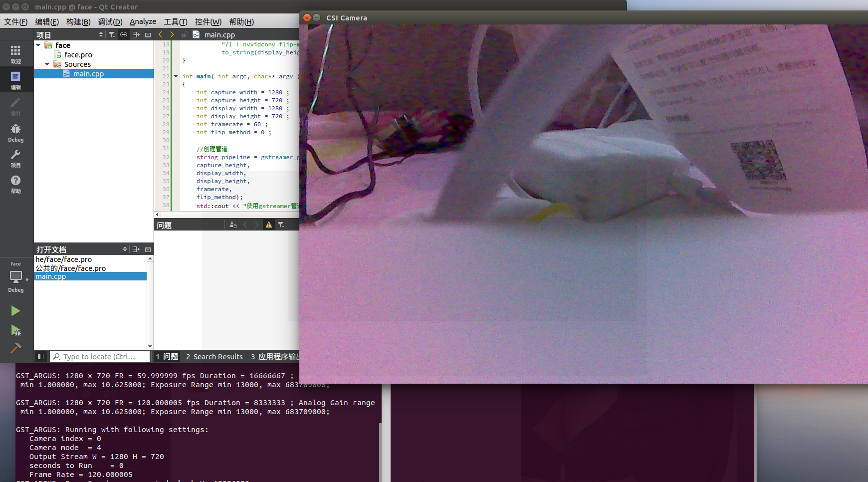Open the 构建(B) menu
Viewport: 868px width, 482px height.
[78, 22]
